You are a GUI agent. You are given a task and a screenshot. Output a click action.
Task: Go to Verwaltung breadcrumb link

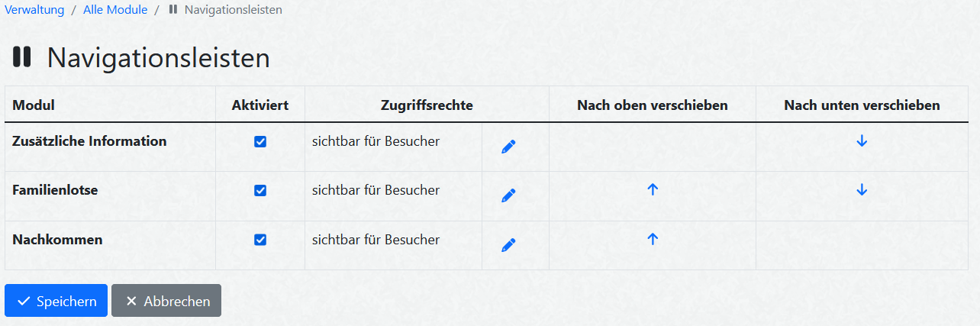click(x=34, y=10)
